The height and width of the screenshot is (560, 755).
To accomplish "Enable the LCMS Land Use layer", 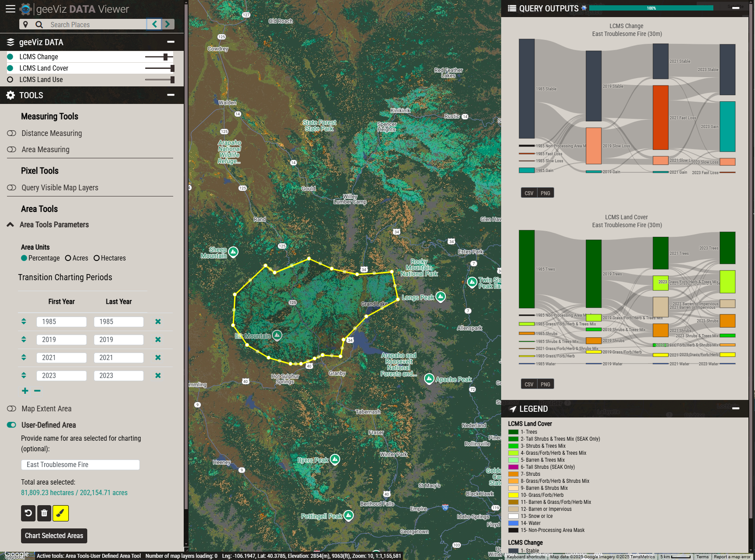I will [x=10, y=79].
